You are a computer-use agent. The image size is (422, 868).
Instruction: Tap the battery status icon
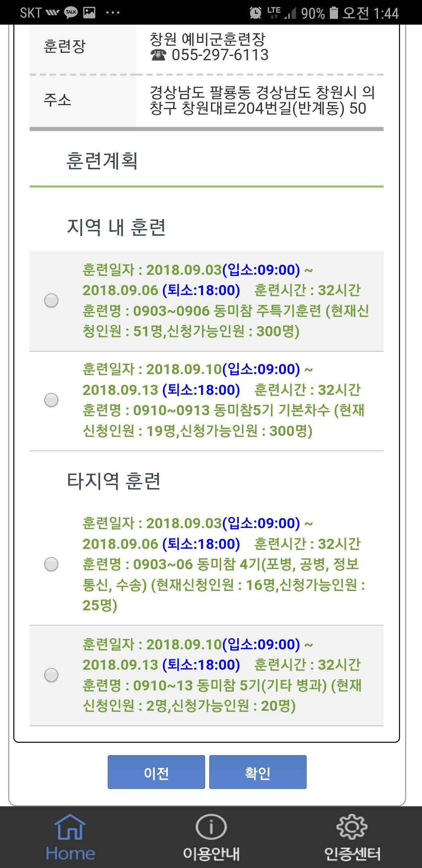tap(334, 13)
